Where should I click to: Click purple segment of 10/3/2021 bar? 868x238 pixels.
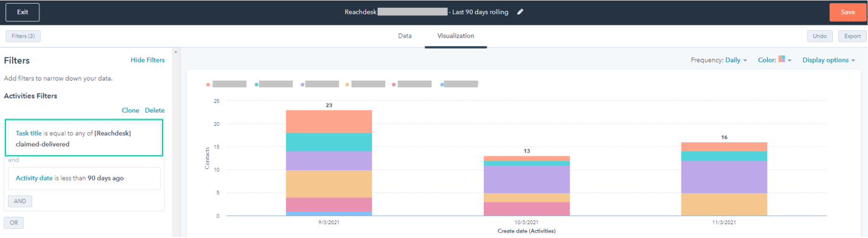pyautogui.click(x=527, y=179)
